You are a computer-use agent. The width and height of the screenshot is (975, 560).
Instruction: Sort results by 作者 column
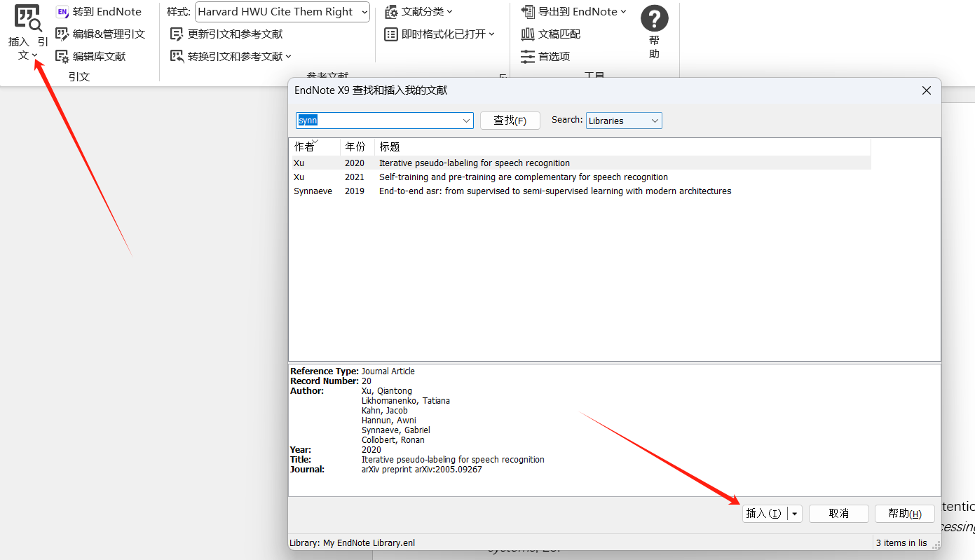point(315,146)
